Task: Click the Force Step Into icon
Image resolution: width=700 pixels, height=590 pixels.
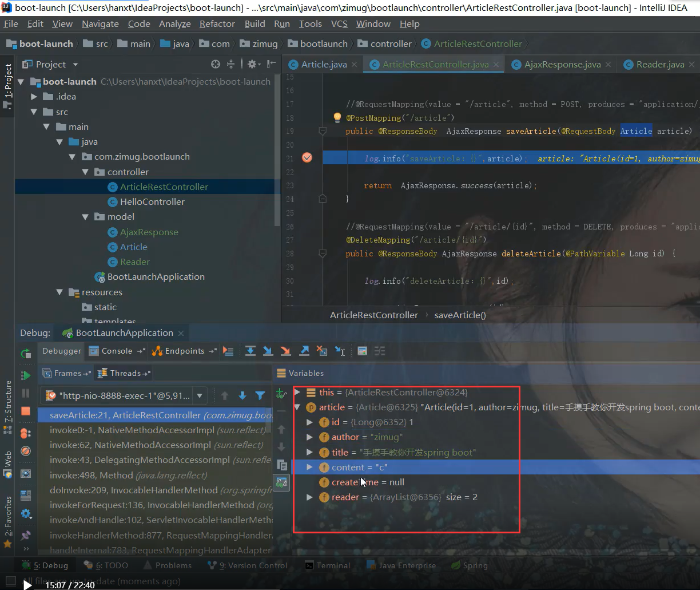Action: [x=285, y=351]
